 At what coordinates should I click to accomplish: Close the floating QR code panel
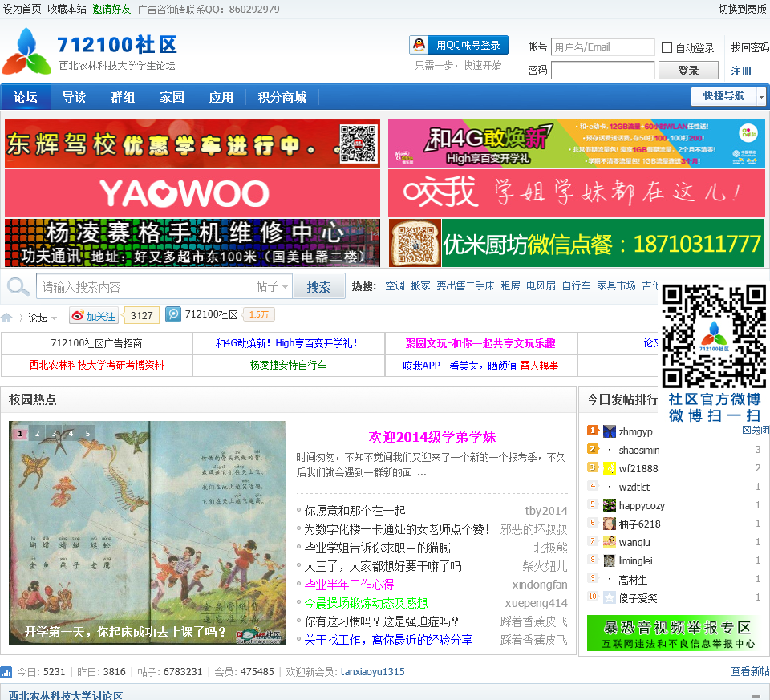tap(756, 430)
